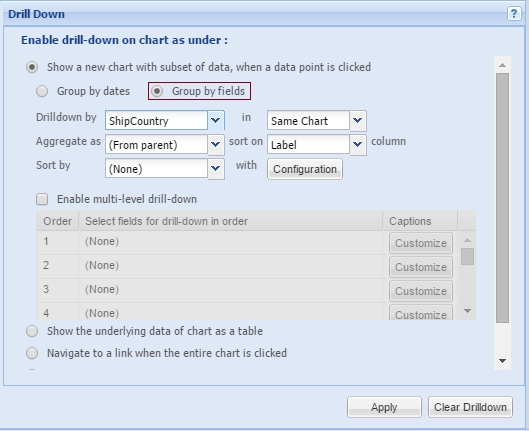The width and height of the screenshot is (529, 431).
Task: Click the main scrollbar up arrow
Action: tap(502, 65)
